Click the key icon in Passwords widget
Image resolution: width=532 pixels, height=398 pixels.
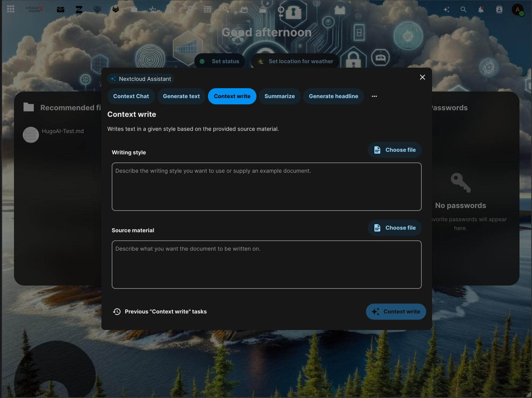[x=460, y=183]
